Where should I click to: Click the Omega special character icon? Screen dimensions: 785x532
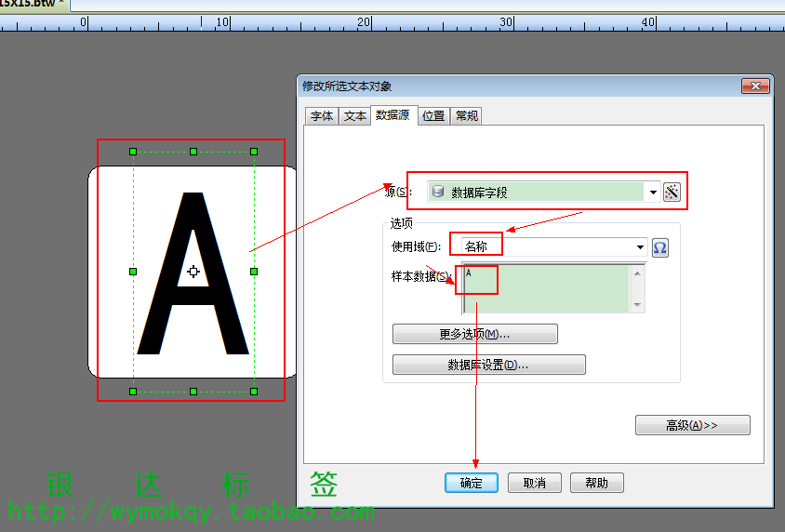pyautogui.click(x=659, y=247)
